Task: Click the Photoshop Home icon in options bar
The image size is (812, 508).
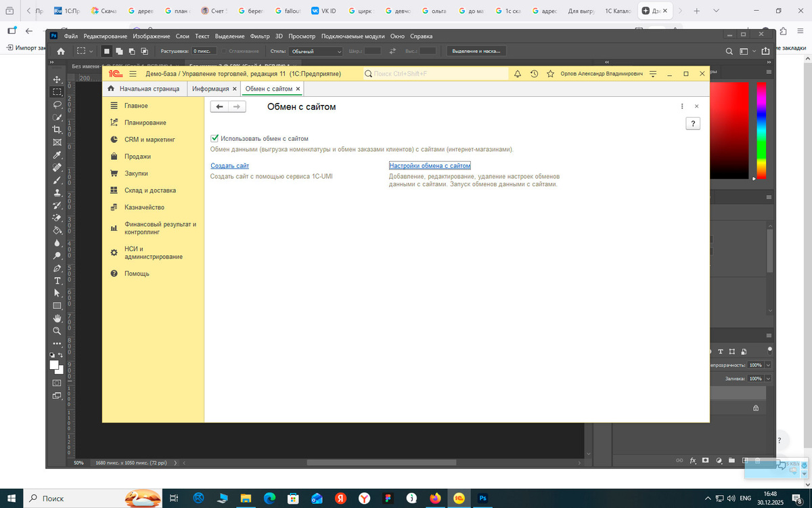Action: click(x=61, y=51)
